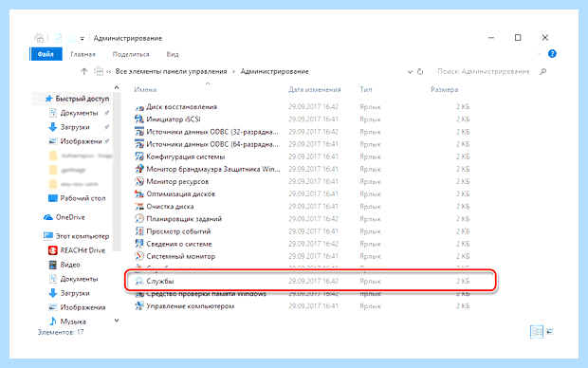Sort by the Имя column header
Viewport: 588px width, 368px height.
coord(145,90)
